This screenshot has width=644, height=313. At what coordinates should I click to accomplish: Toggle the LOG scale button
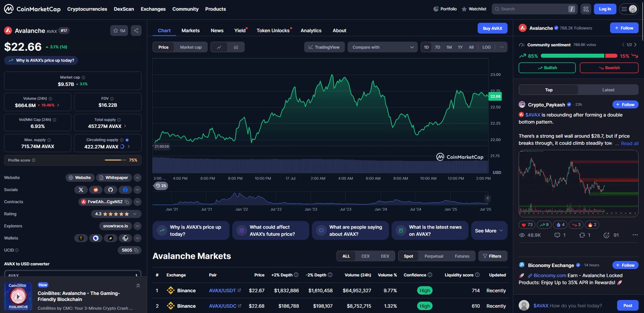point(487,47)
